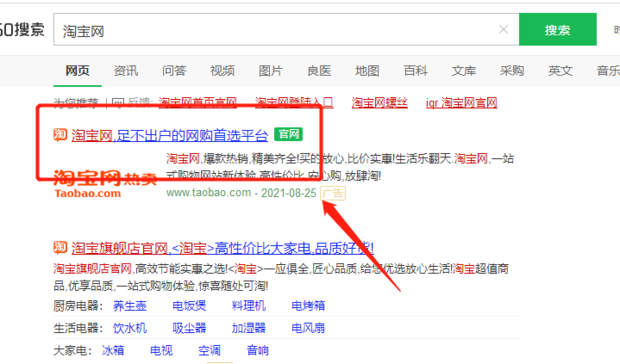Click the 淘宝网螺丝 suggested search

click(x=380, y=103)
